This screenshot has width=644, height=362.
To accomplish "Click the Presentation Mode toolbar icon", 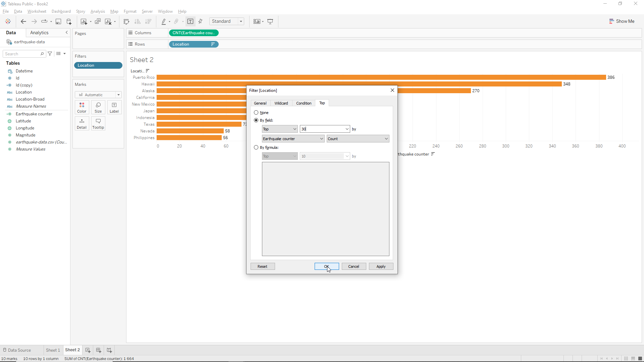I will click(270, 21).
